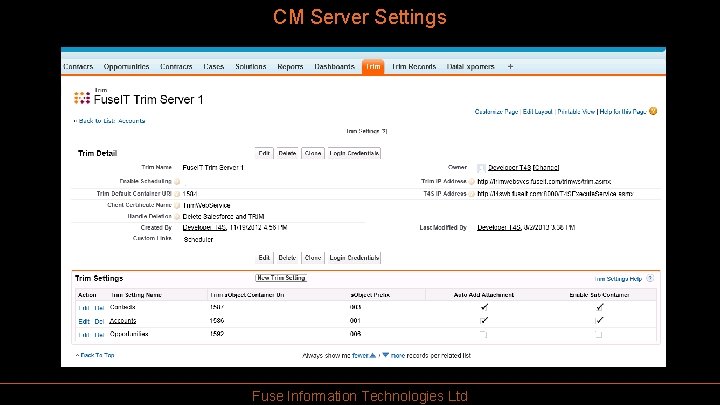Open the Trim Records tab
This screenshot has height=405, width=720.
point(414,67)
